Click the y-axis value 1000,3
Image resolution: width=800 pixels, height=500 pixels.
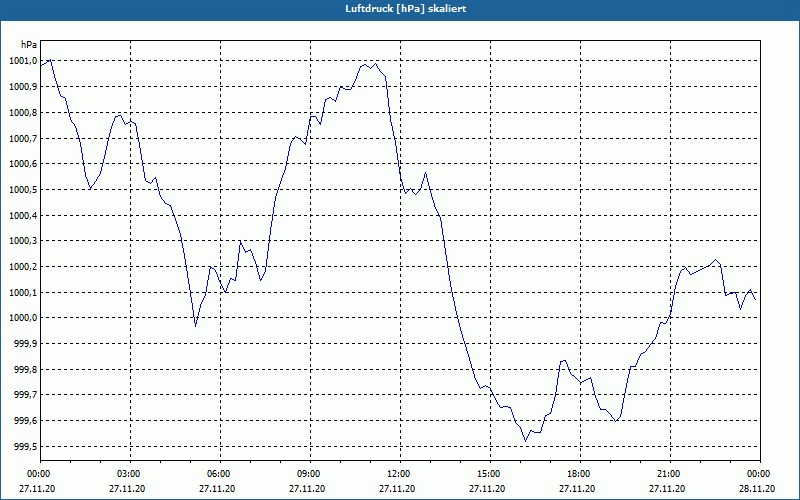pyautogui.click(x=23, y=241)
